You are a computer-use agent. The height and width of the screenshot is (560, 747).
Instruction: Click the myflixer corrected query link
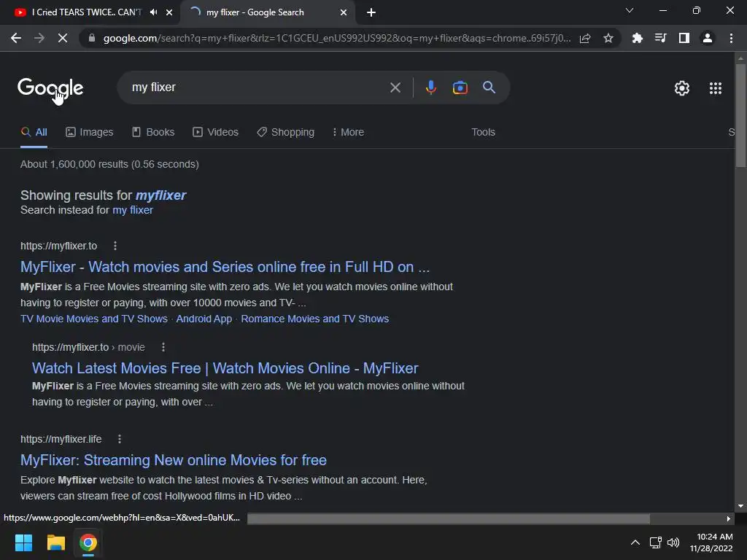160,195
